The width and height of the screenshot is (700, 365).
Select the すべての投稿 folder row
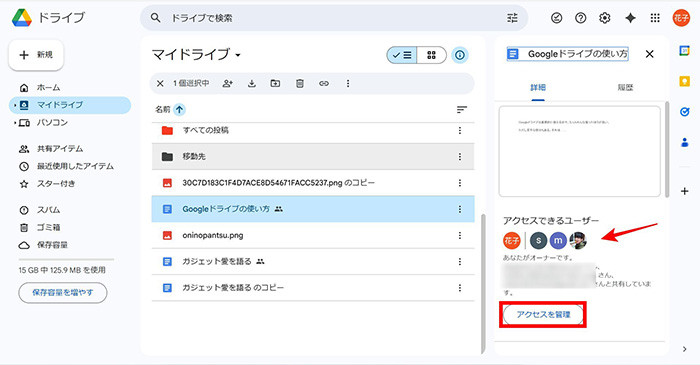(x=313, y=130)
